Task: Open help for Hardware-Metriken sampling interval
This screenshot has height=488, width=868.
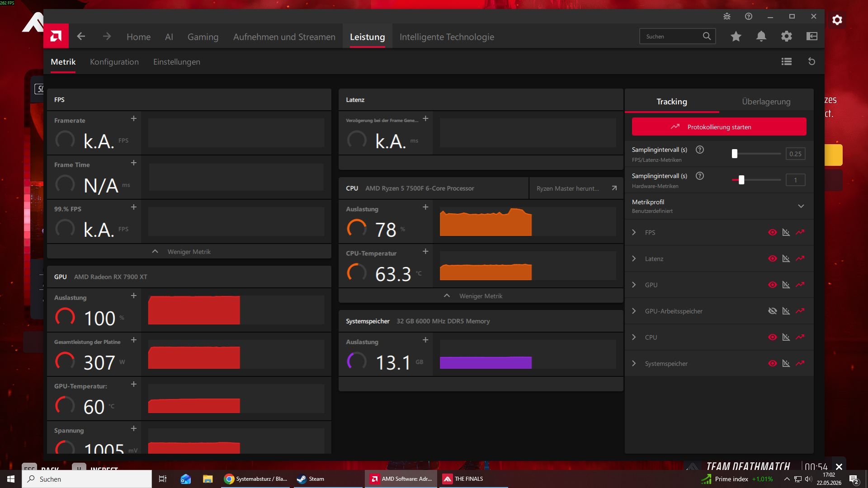Action: click(700, 176)
